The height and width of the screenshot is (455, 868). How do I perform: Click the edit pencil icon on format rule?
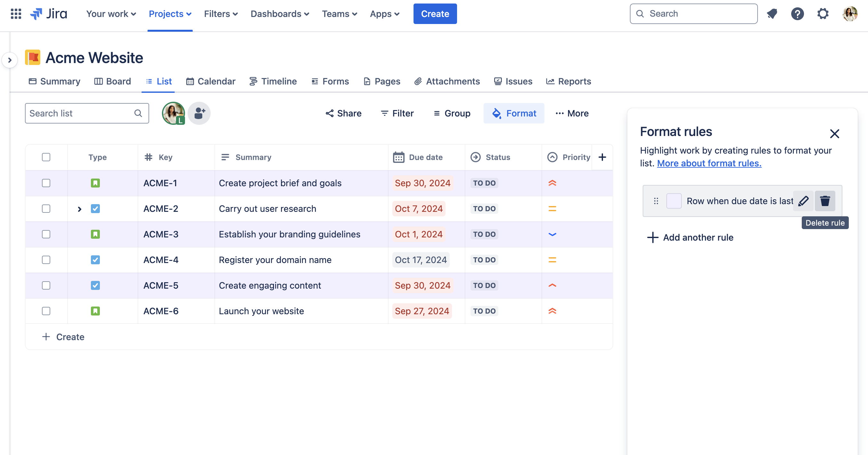point(803,201)
